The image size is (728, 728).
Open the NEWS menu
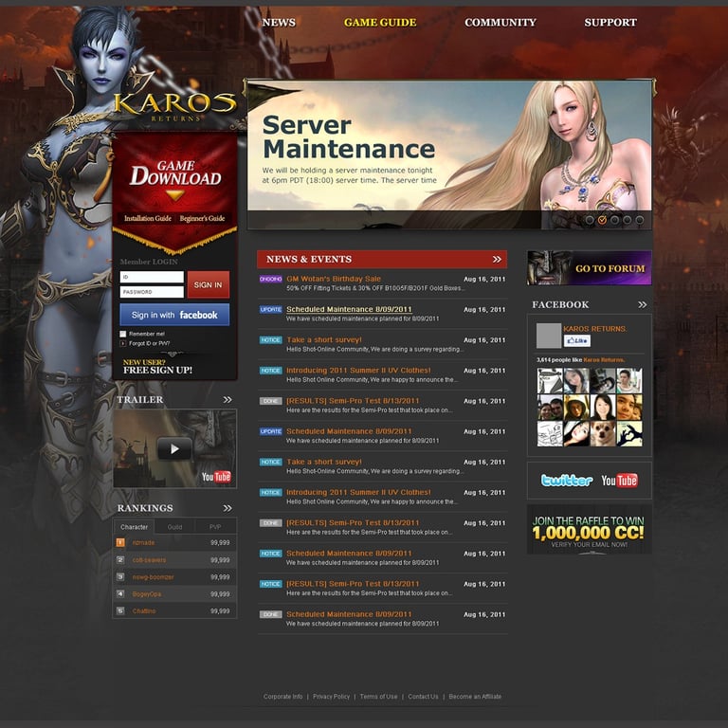[x=279, y=23]
